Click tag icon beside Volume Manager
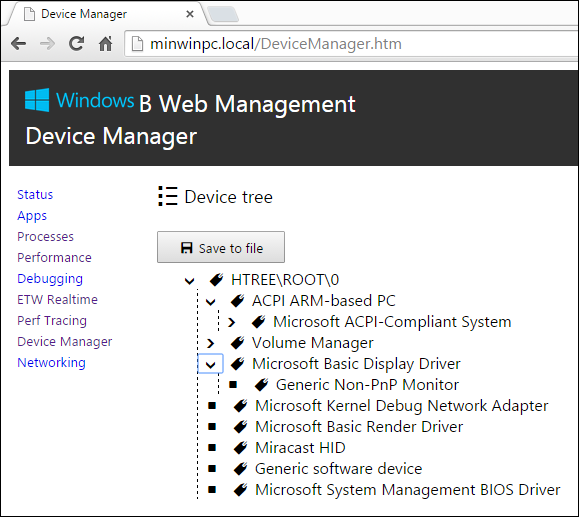579x517 pixels. (x=237, y=343)
